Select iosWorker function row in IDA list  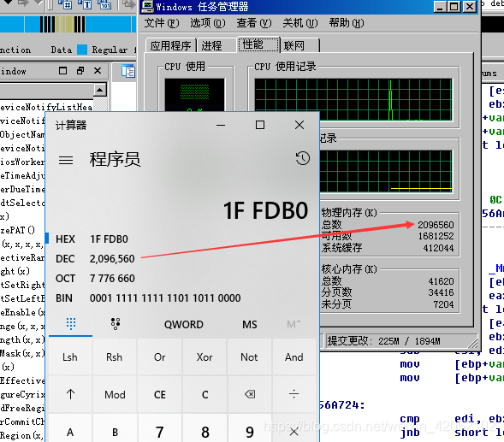(x=22, y=162)
